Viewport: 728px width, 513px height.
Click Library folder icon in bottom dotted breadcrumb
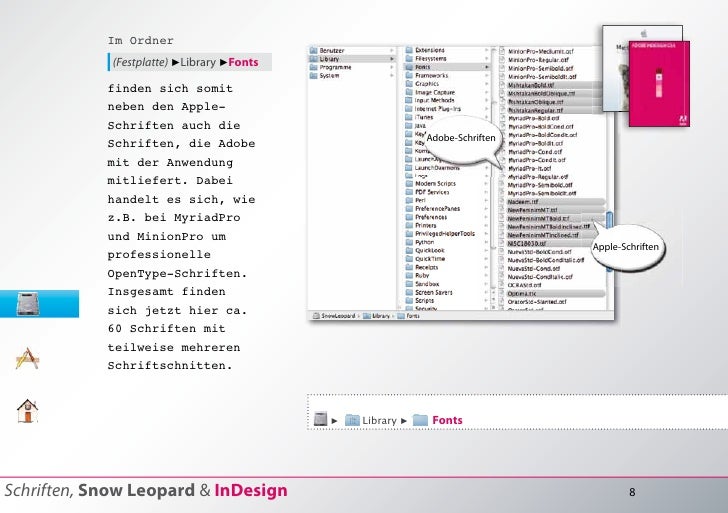[352, 420]
